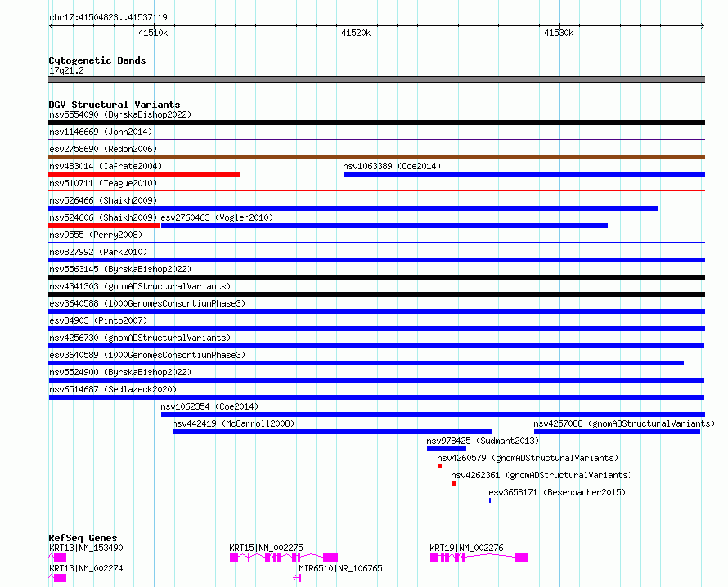Click the nsv442419 (McCarroll2008) variant bar

(x=332, y=432)
